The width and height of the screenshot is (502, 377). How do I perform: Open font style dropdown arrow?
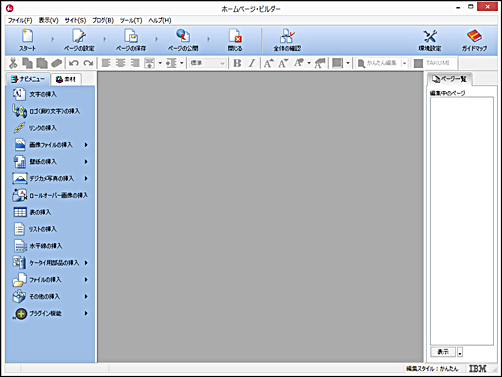click(x=309, y=63)
